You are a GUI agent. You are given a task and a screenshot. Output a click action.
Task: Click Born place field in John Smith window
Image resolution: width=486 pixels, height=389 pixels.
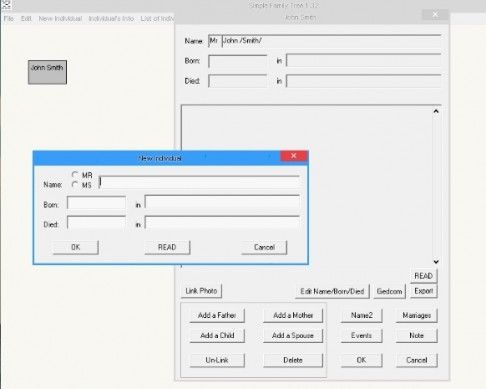point(364,61)
